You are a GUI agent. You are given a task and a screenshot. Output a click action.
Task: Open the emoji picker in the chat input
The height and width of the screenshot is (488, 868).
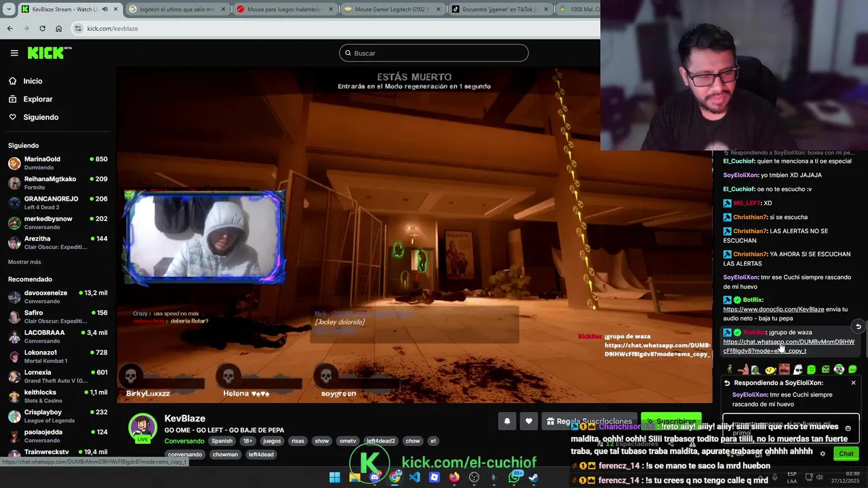pos(848,428)
